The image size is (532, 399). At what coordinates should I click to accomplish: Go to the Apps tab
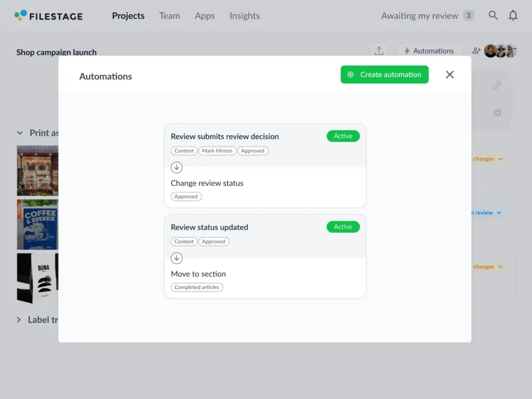point(205,16)
